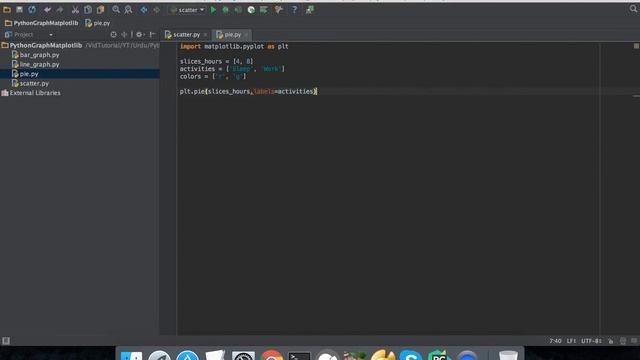The width and height of the screenshot is (640, 360).
Task: Toggle tool window buttons at bottom left corner
Action: 6,341
